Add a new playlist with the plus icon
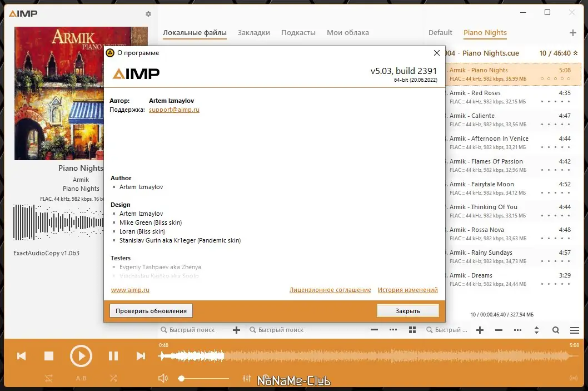Image resolution: width=588 pixels, height=391 pixels. (x=572, y=33)
